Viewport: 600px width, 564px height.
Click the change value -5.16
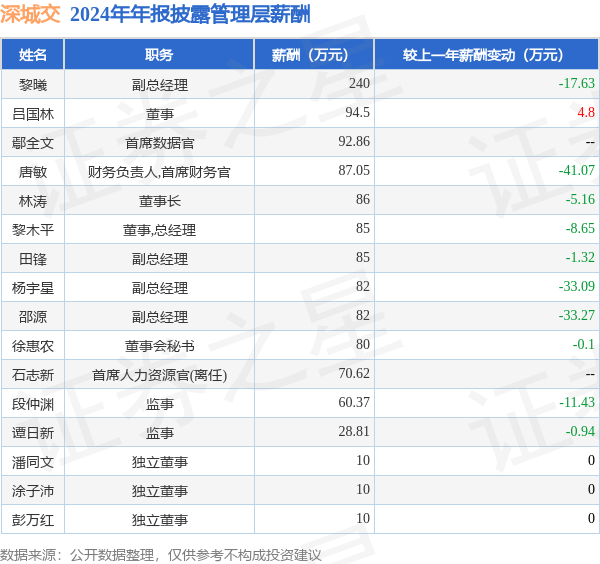[x=580, y=200]
